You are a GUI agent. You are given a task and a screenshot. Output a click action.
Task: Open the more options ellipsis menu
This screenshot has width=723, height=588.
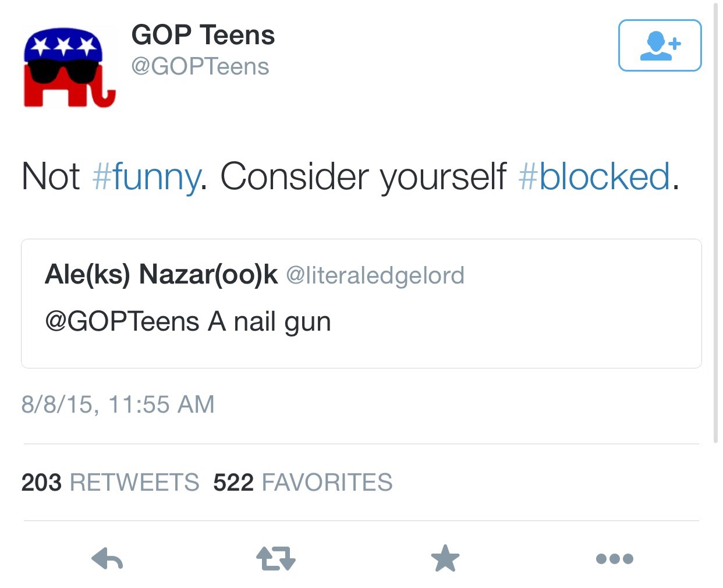tap(614, 559)
